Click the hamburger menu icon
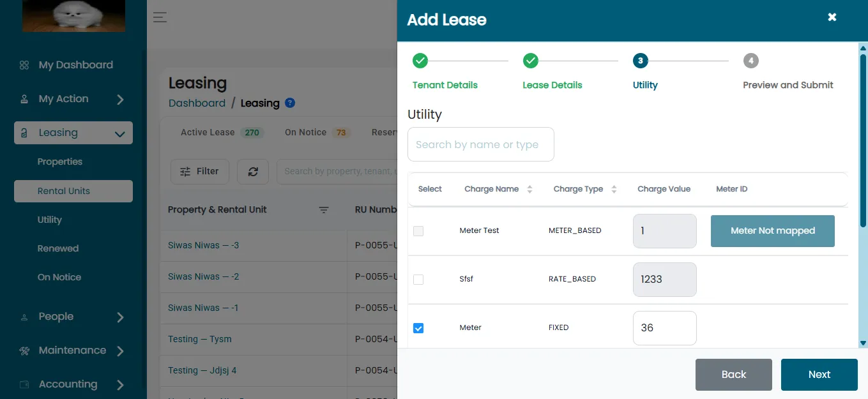Viewport: 868px width, 399px height. pos(160,17)
